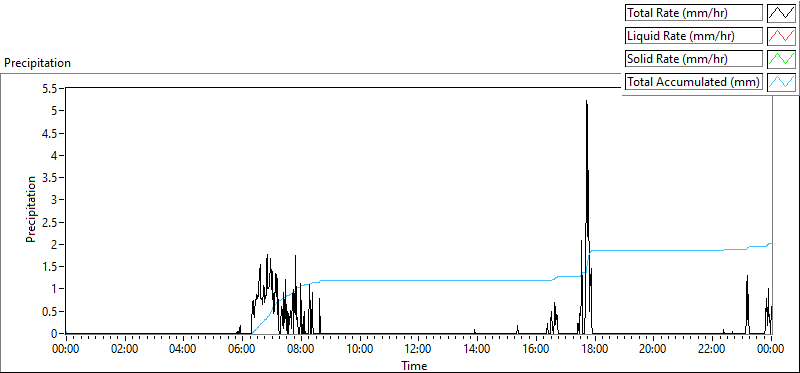Select the Total Accumulated (mm) legend label
Screen dimensions: 800x373
pyautogui.click(x=694, y=82)
